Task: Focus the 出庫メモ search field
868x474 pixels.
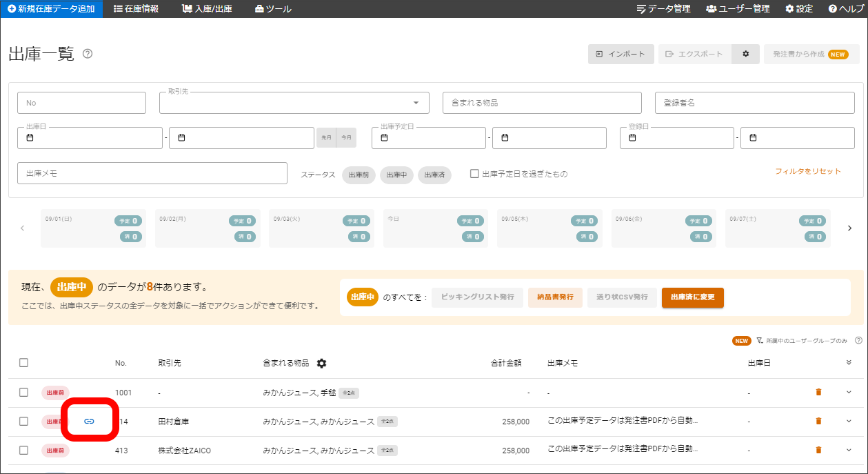Action: 152,174
